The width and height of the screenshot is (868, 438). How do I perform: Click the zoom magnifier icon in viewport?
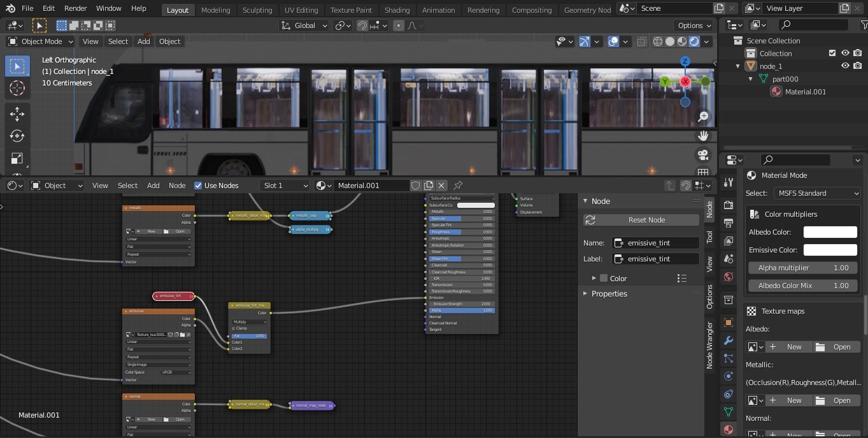(703, 117)
